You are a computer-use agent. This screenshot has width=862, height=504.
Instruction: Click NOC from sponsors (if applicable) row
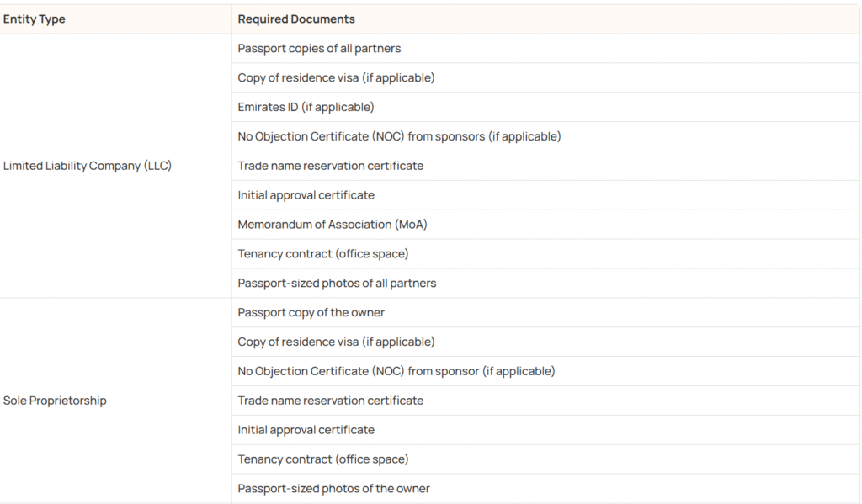tap(545, 136)
